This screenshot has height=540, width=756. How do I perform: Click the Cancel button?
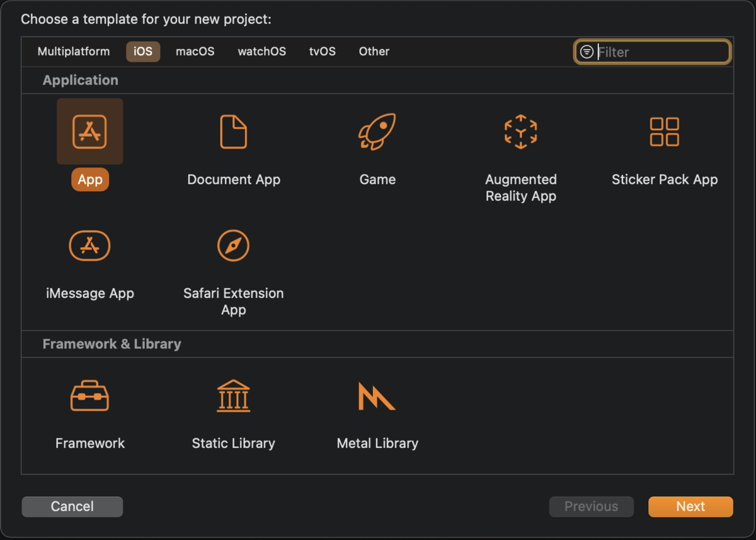click(72, 507)
